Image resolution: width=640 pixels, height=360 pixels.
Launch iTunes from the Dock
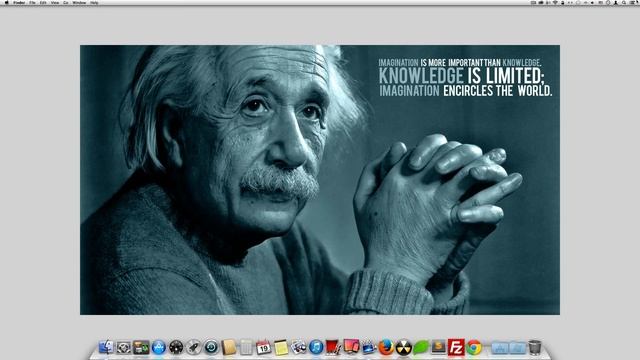[316, 348]
